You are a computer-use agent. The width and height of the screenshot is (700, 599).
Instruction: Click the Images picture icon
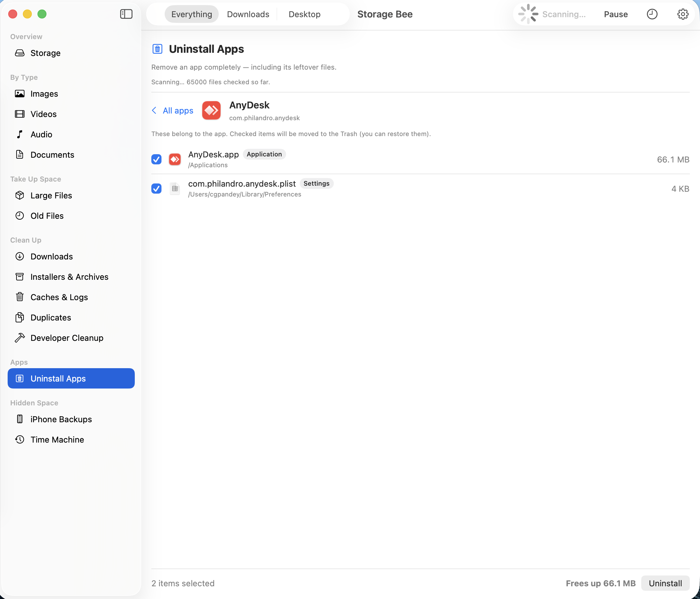point(20,93)
